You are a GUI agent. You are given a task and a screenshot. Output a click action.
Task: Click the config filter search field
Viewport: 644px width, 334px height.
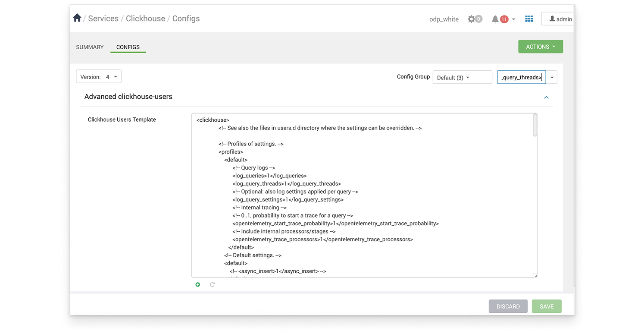[x=521, y=77]
